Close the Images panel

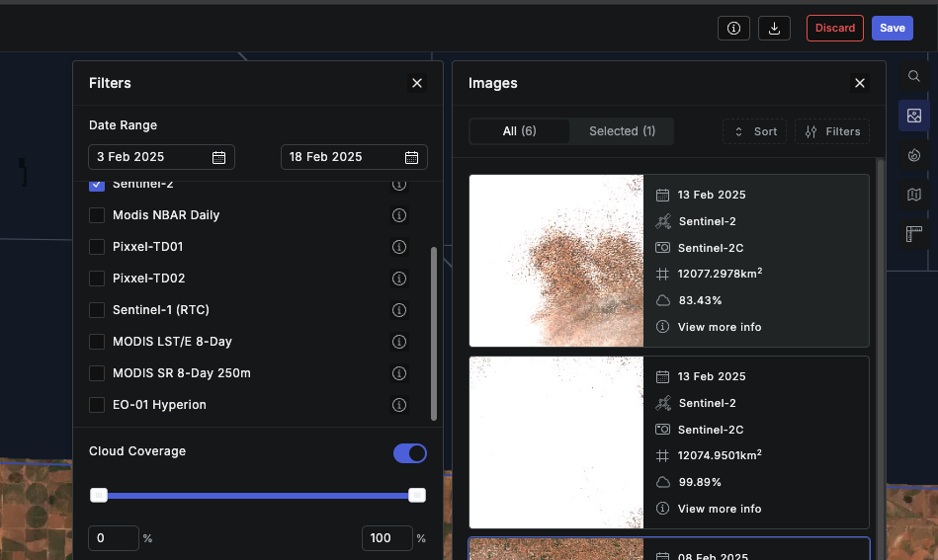point(860,83)
